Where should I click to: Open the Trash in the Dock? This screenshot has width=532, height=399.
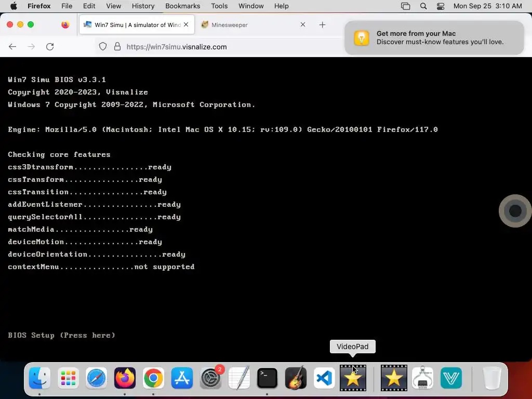coord(492,378)
